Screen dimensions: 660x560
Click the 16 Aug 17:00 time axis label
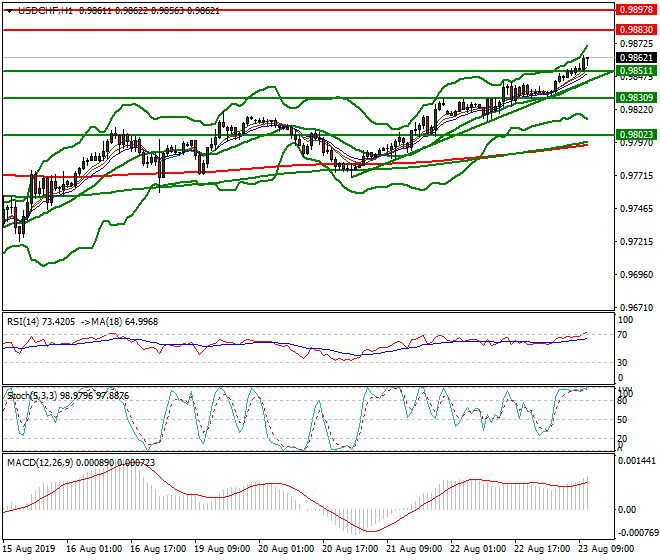coord(158,549)
